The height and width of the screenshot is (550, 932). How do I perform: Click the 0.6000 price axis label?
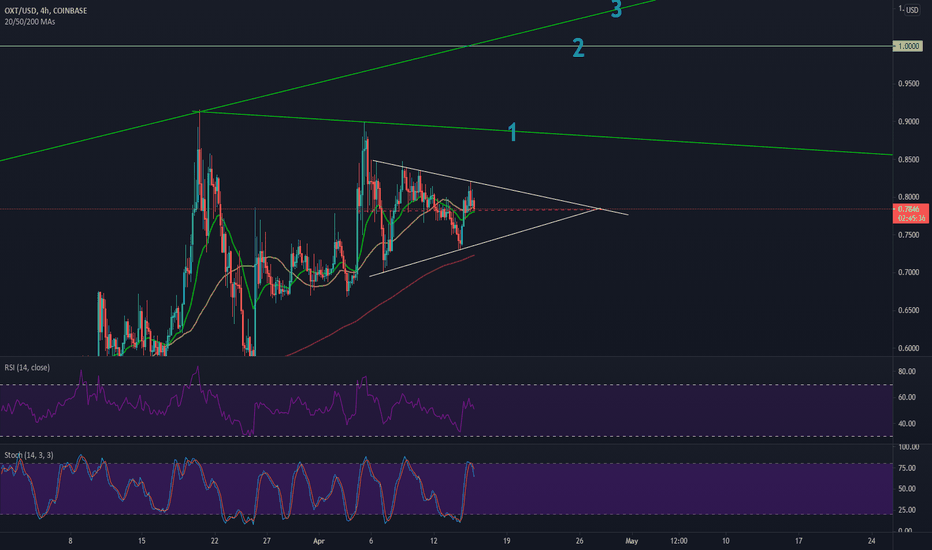(x=908, y=348)
